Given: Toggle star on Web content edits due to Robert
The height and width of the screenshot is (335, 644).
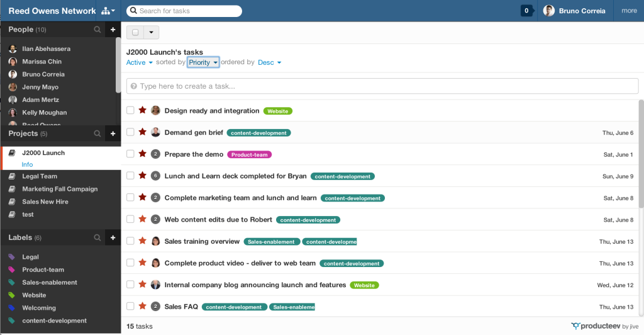Looking at the screenshot, I should point(143,219).
